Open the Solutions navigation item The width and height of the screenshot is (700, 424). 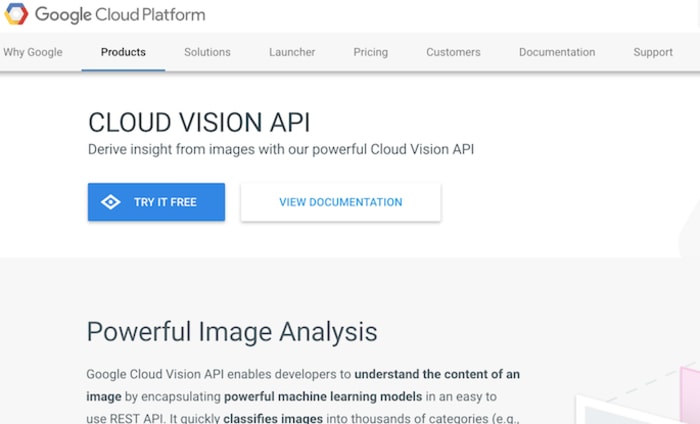coord(207,52)
